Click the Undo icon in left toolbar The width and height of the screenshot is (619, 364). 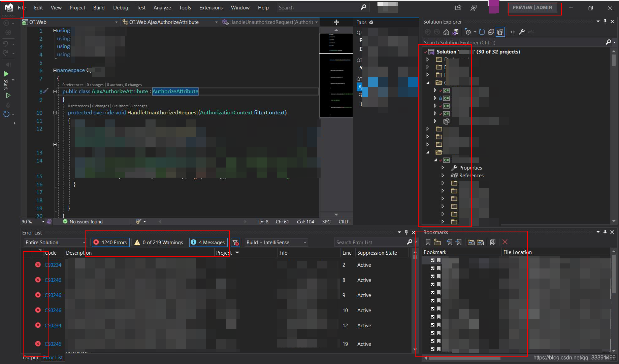5,44
